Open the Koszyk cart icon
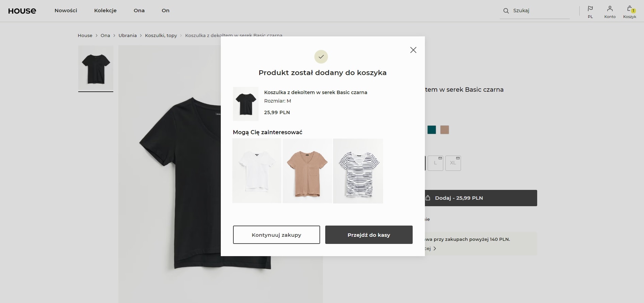The image size is (644, 303). click(x=630, y=9)
